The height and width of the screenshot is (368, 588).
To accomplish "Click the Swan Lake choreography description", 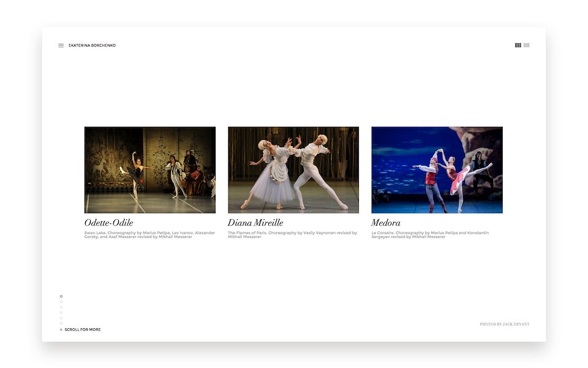I will click(149, 235).
